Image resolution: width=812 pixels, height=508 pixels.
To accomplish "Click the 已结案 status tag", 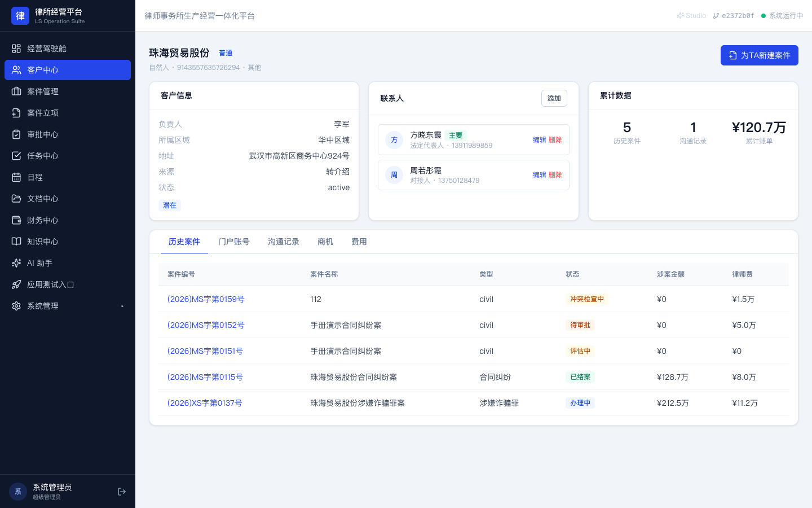I will pos(580,377).
